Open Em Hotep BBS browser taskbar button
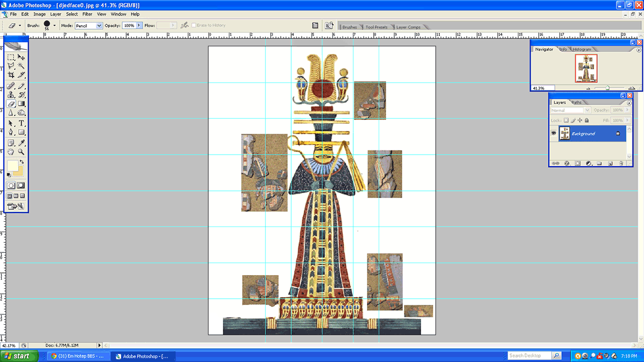The height and width of the screenshot is (362, 644). pyautogui.click(x=78, y=356)
